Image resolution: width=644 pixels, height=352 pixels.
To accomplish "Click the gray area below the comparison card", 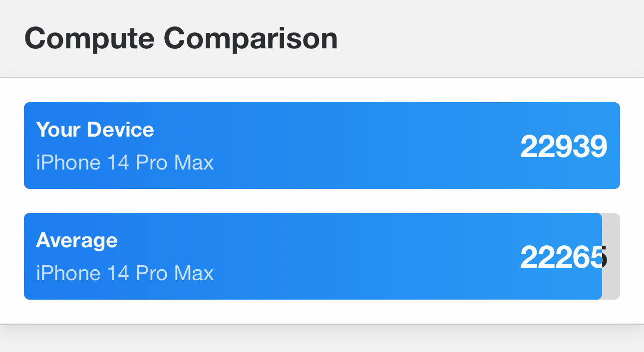I will pyautogui.click(x=322, y=340).
